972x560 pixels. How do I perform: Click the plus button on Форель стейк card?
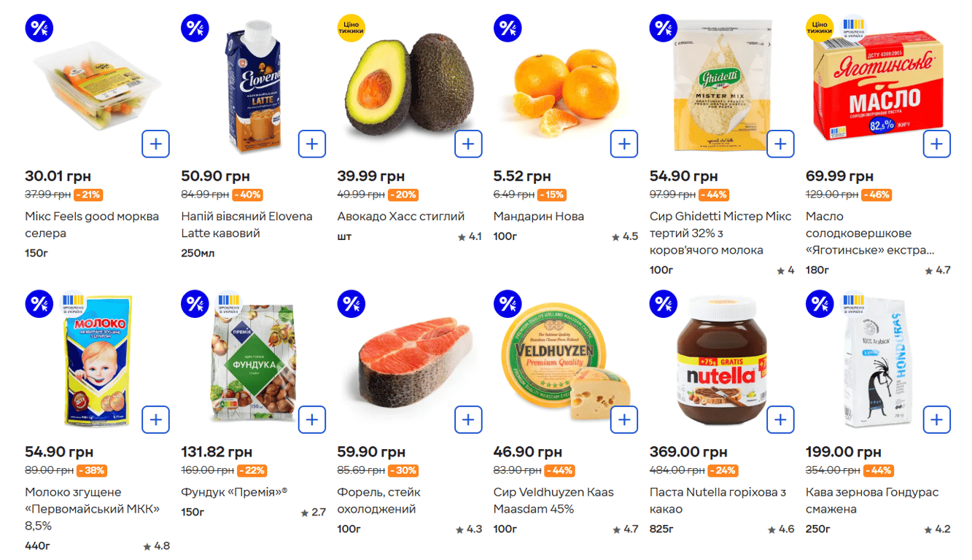[468, 419]
